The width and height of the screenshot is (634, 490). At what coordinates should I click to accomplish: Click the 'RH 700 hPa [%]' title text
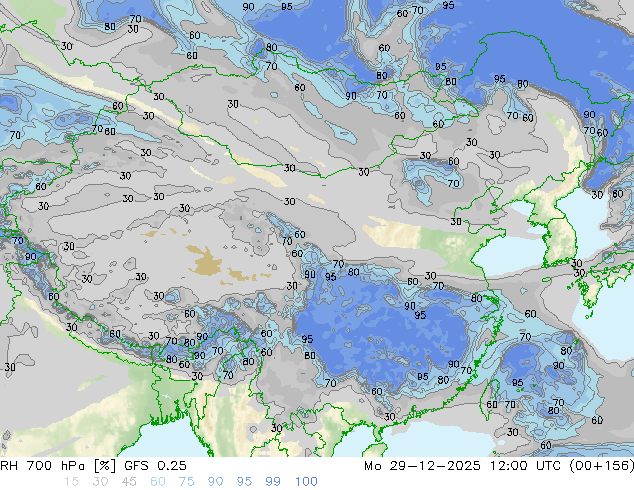click(x=58, y=466)
